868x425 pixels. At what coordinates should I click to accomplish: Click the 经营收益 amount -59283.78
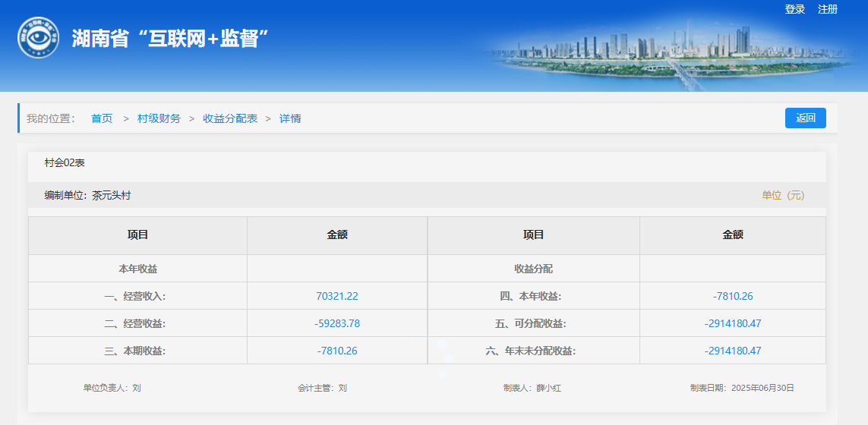(337, 323)
